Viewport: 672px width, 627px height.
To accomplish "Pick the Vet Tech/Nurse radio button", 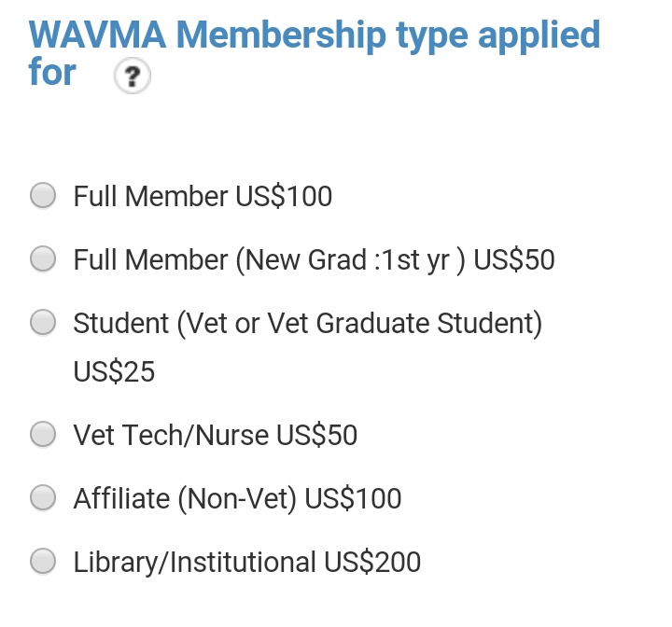I will point(43,434).
